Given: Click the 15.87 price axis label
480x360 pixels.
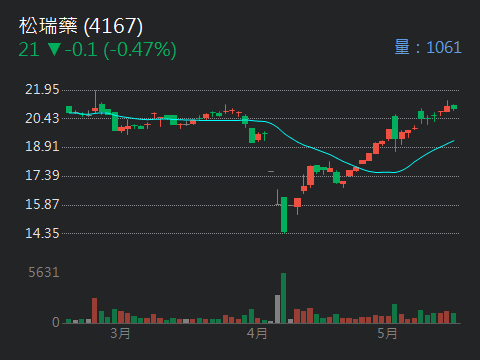Looking at the screenshot, I should coord(42,204).
